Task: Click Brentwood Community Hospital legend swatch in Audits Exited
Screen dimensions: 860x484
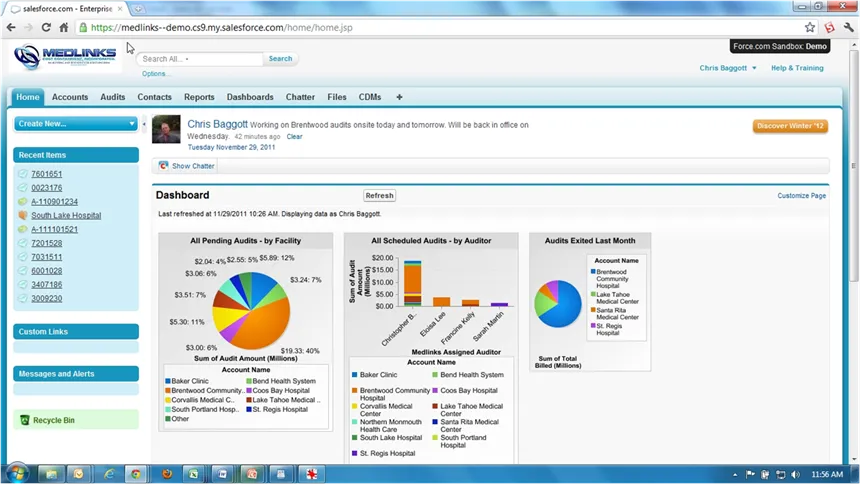Action: 593,272
